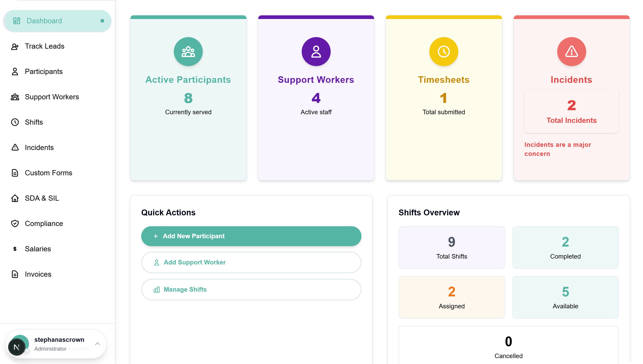Collapse the user profile panel via its chevron
Viewport: 643px width, 364px height.
98,344
